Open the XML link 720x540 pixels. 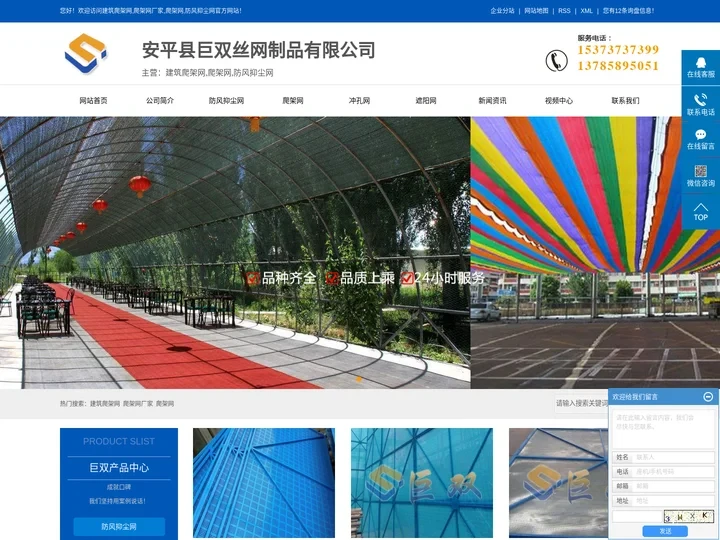(586, 11)
